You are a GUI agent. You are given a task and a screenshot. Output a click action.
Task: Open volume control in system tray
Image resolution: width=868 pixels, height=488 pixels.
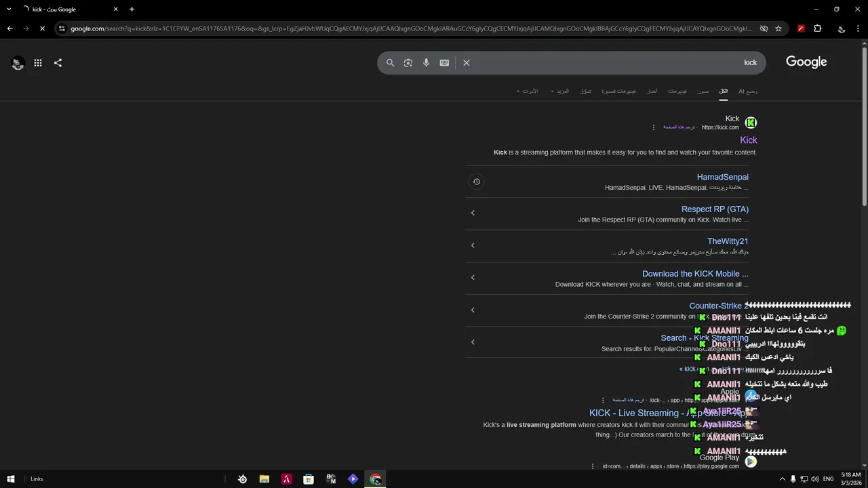point(814,479)
